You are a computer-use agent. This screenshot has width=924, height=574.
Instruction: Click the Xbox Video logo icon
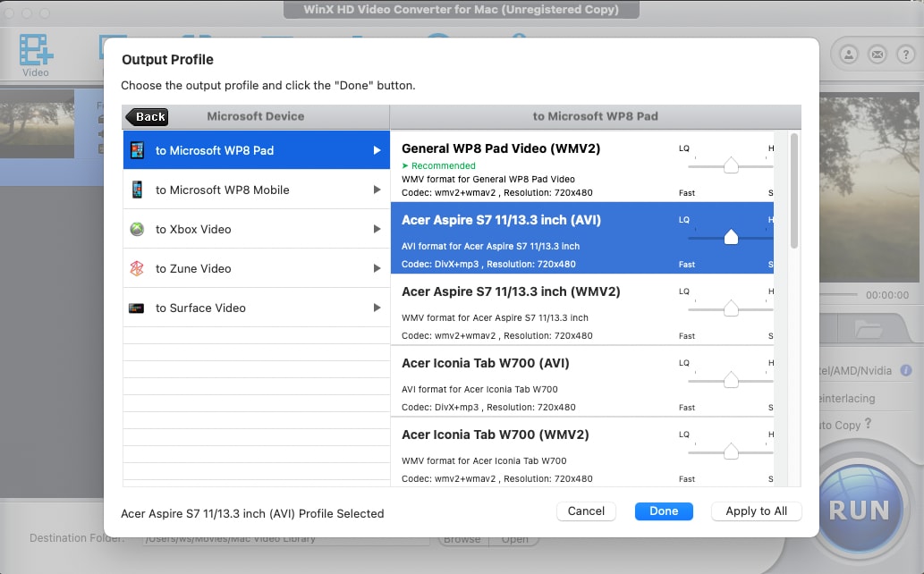point(138,229)
